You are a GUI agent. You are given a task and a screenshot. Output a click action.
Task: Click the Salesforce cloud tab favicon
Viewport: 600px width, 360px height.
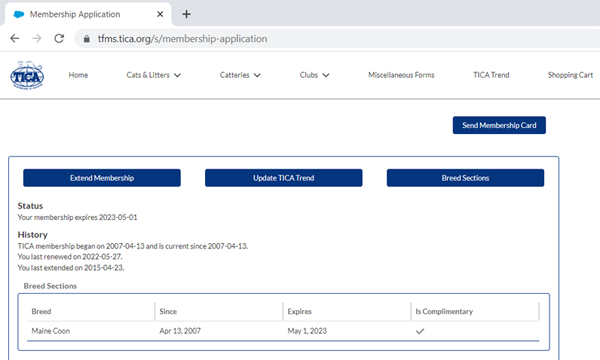tap(19, 14)
